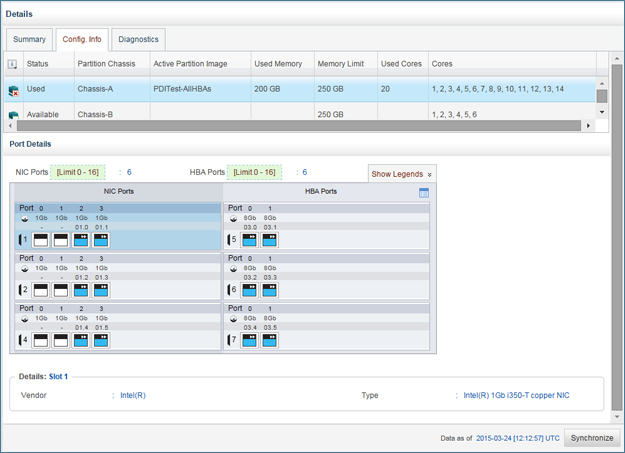This screenshot has width=625, height=453.
Task: Click port 03.5 icon in HBA slot 7
Action: point(270,340)
